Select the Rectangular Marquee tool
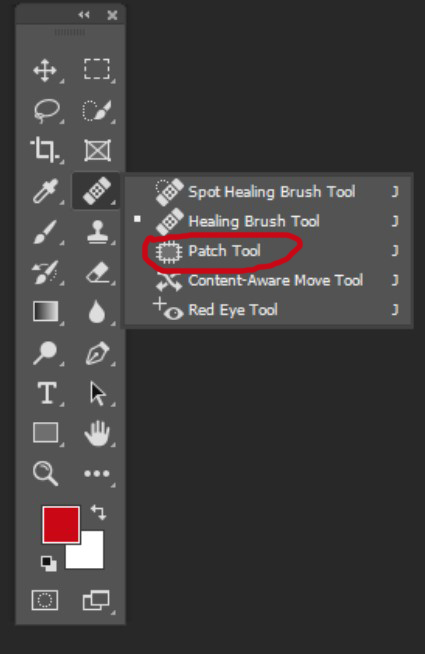The width and height of the screenshot is (425, 654). pos(97,69)
